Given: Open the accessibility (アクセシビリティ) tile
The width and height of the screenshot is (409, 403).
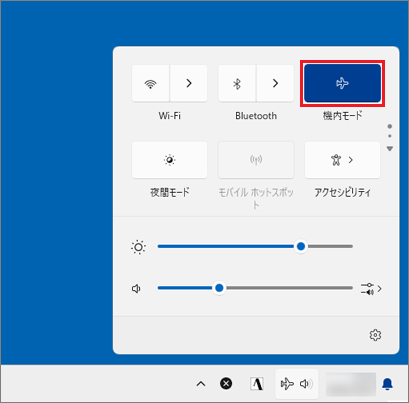Looking at the screenshot, I should pyautogui.click(x=342, y=160).
